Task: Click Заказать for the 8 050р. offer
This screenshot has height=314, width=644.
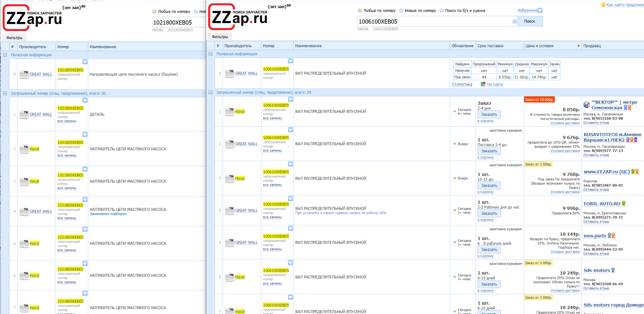Action: (489, 114)
